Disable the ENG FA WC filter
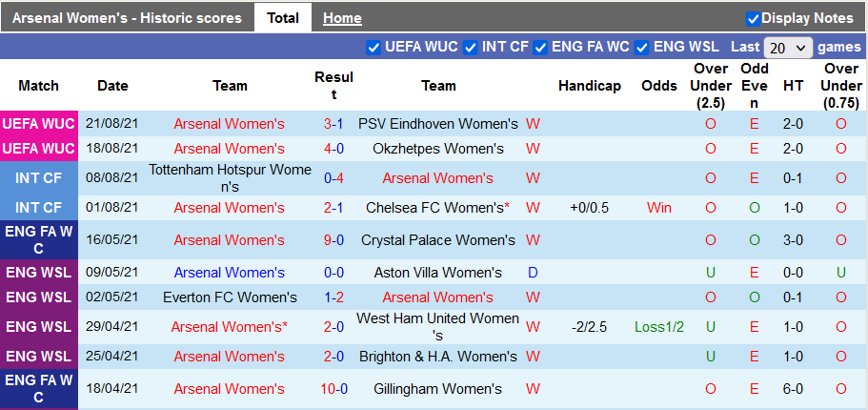 pos(541,48)
